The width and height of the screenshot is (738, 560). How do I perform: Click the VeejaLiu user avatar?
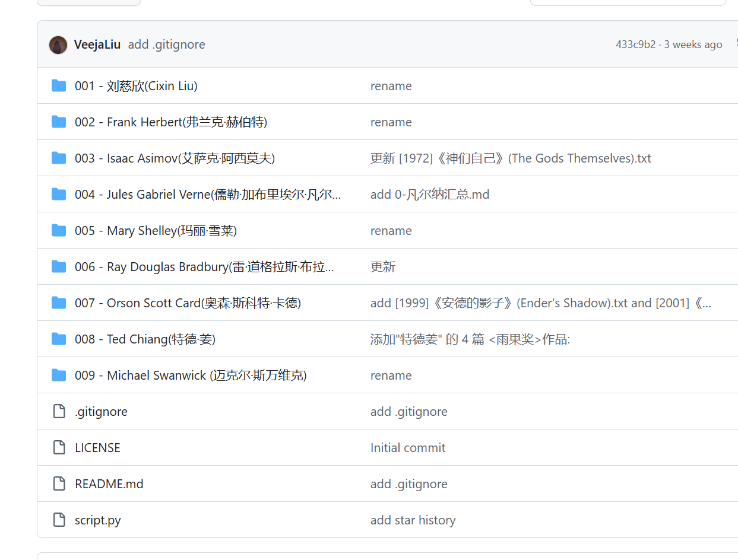click(58, 44)
